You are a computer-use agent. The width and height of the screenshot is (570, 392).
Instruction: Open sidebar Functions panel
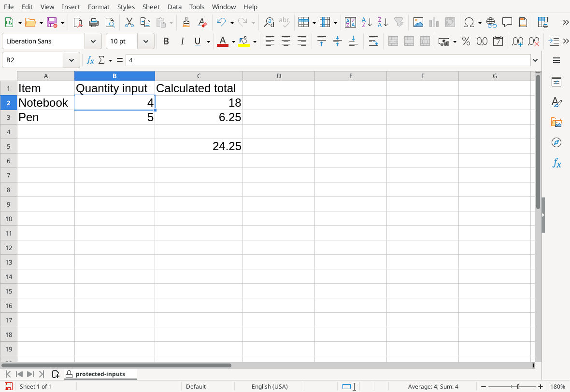[x=556, y=163]
